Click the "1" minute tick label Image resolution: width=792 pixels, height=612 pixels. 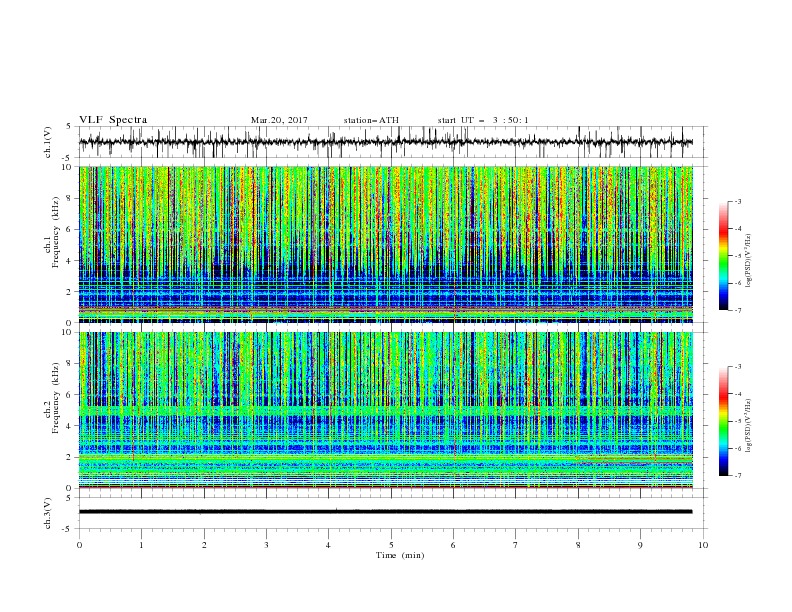(141, 545)
